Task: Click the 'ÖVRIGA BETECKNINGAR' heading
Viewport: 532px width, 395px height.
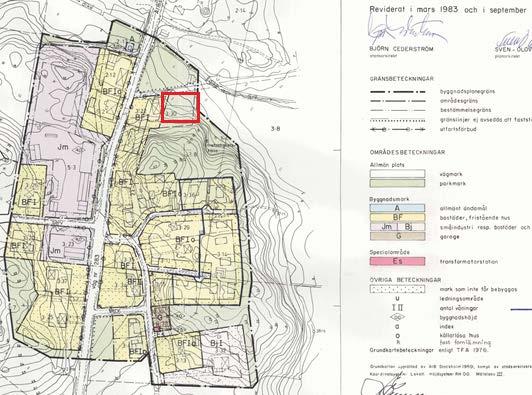Action: 405,280
